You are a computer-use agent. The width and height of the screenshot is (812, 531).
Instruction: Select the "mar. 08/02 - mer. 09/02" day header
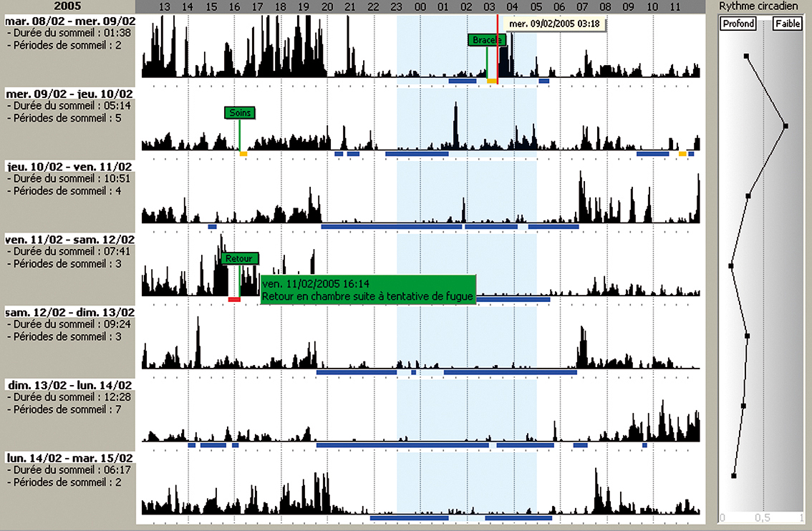70,21
